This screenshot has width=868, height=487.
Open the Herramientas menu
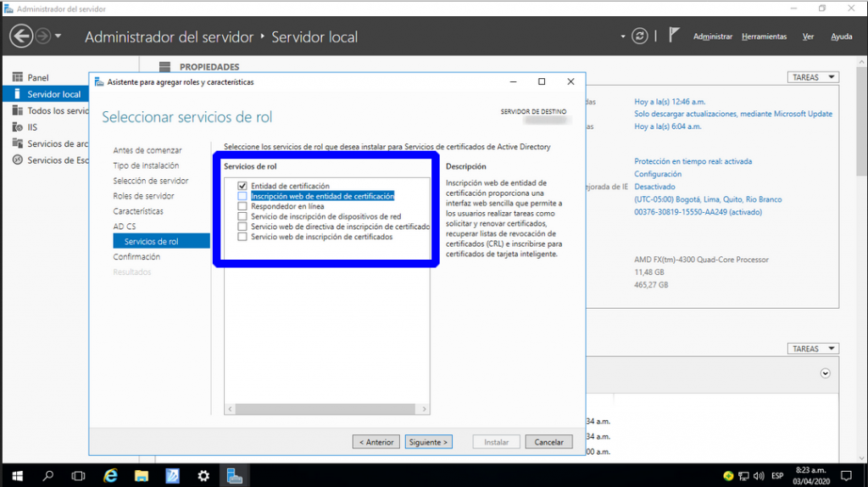(x=764, y=36)
